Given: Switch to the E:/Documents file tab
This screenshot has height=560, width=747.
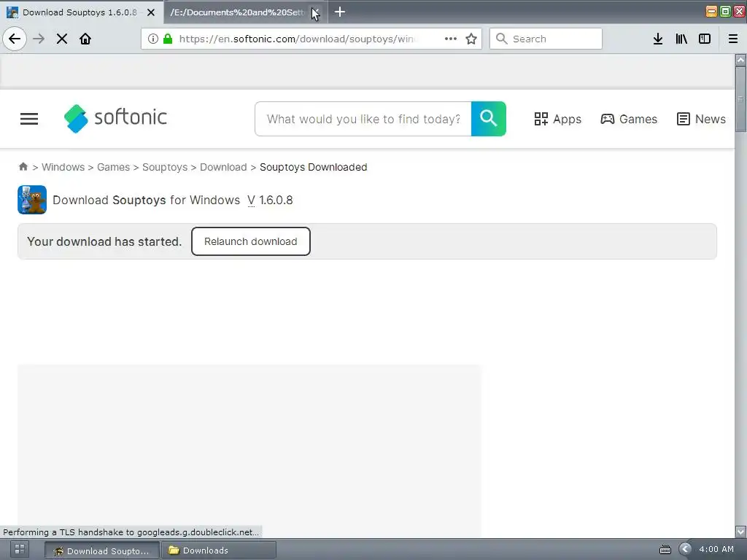Looking at the screenshot, I should (x=237, y=12).
